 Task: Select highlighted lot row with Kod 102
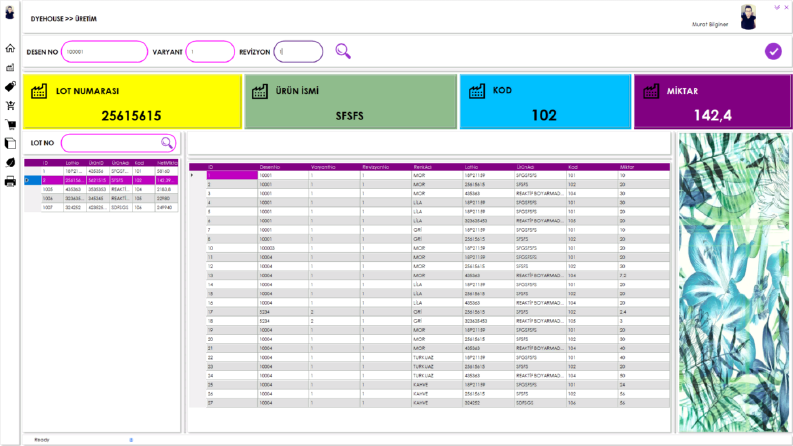101,180
